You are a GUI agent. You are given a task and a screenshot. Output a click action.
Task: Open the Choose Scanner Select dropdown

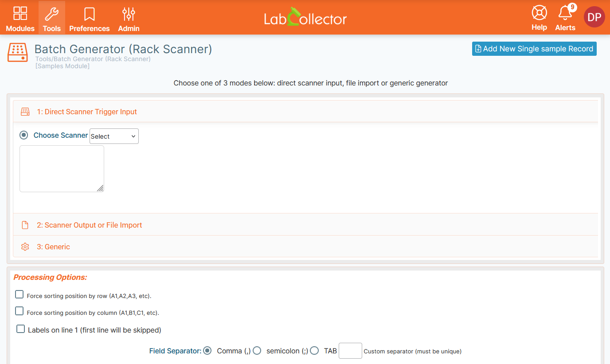[114, 136]
